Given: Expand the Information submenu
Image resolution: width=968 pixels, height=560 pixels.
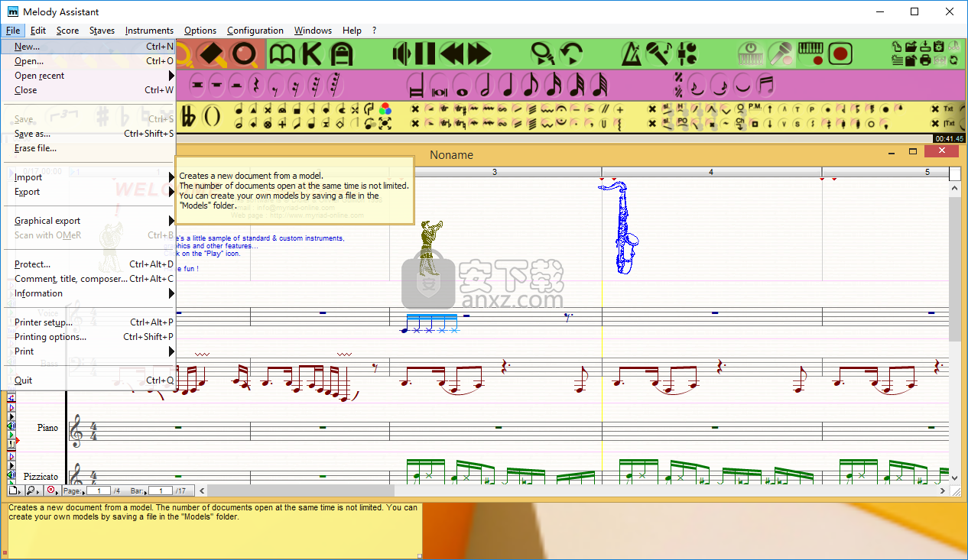Looking at the screenshot, I should coord(89,293).
